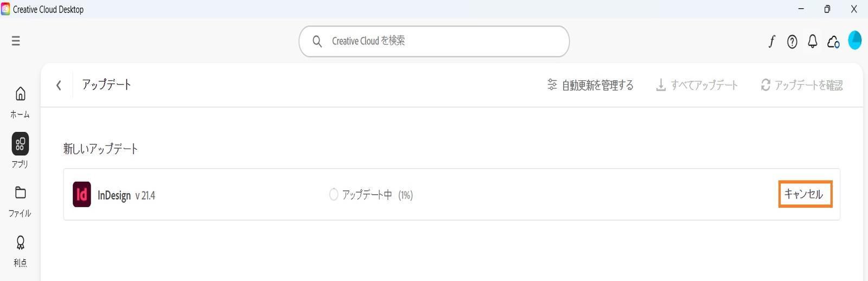Open cloud sync status icon
This screenshot has height=281, width=868.
point(833,41)
